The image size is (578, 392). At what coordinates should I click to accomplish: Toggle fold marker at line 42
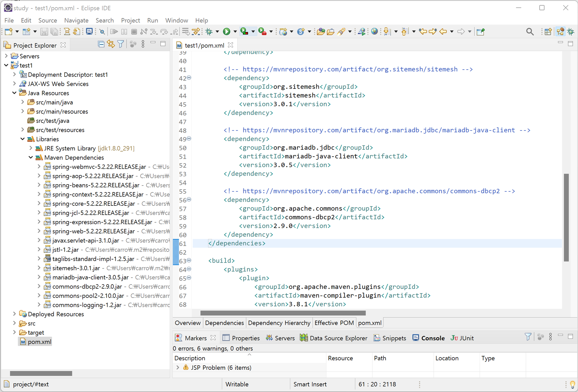[189, 78]
